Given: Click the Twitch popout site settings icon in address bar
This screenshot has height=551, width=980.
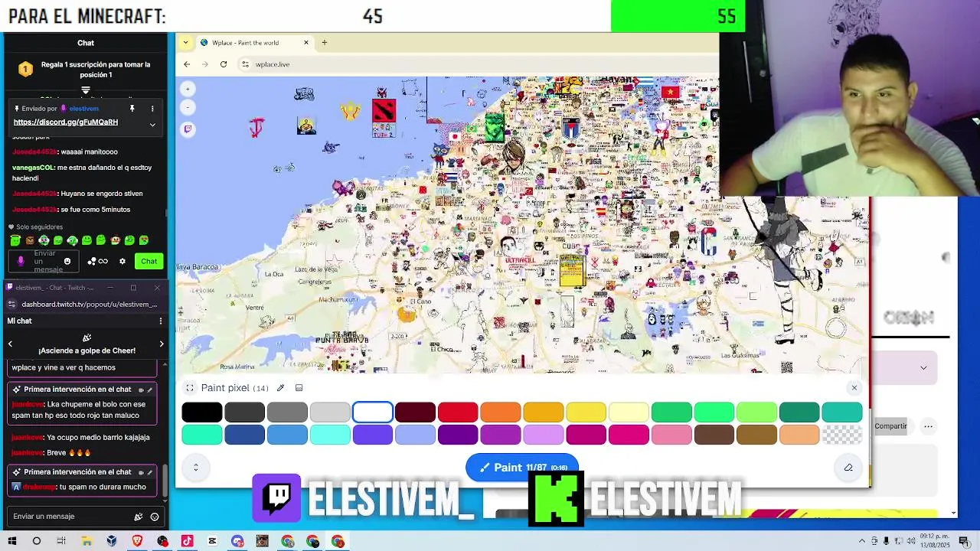Looking at the screenshot, I should pos(12,305).
